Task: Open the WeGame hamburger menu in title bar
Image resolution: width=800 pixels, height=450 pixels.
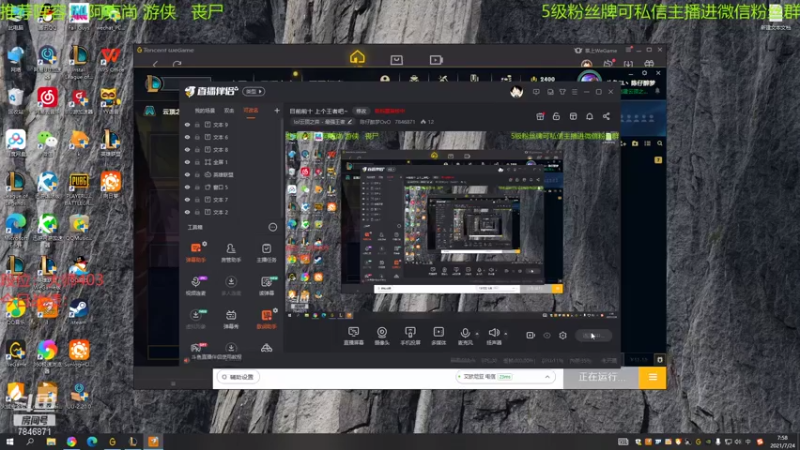Action: (629, 50)
